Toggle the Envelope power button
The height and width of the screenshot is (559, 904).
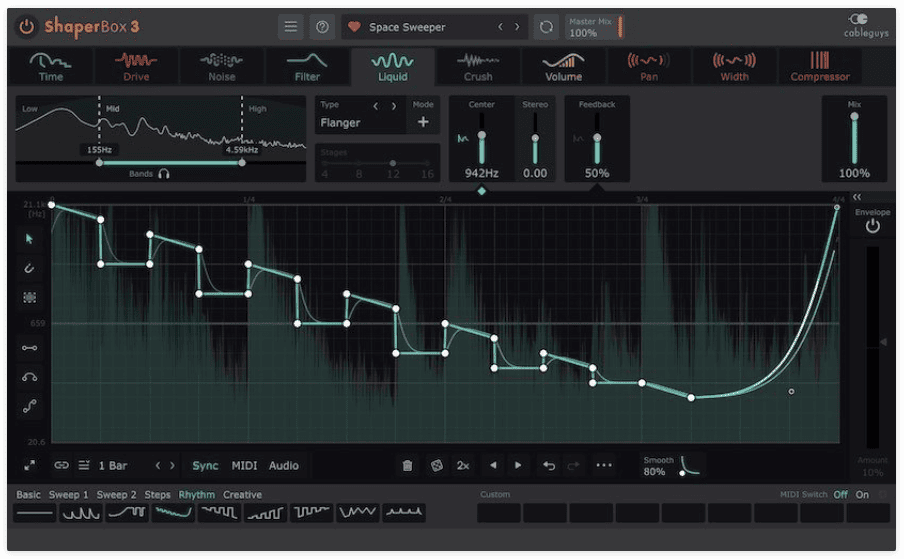point(872,226)
